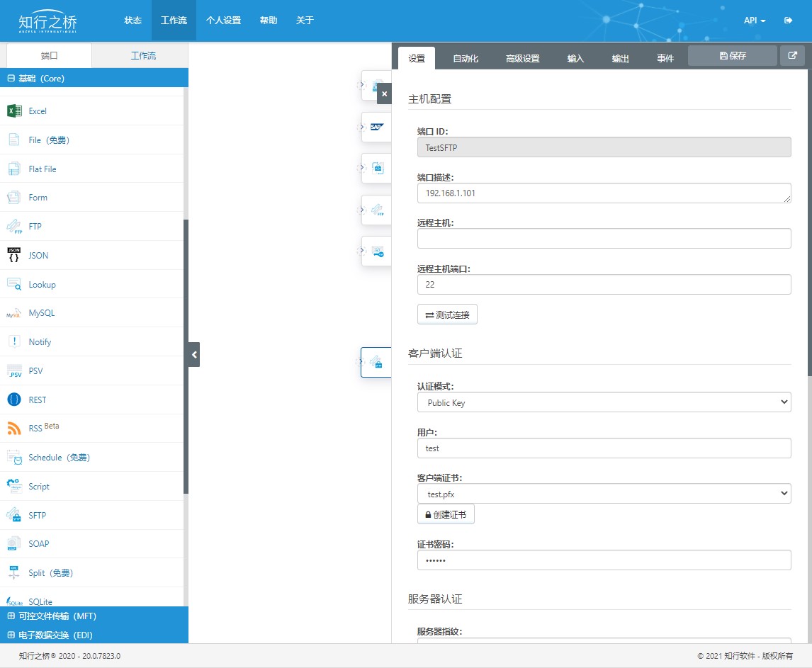Switch to the 输出 tab
The height and width of the screenshot is (668, 812).
tap(620, 58)
